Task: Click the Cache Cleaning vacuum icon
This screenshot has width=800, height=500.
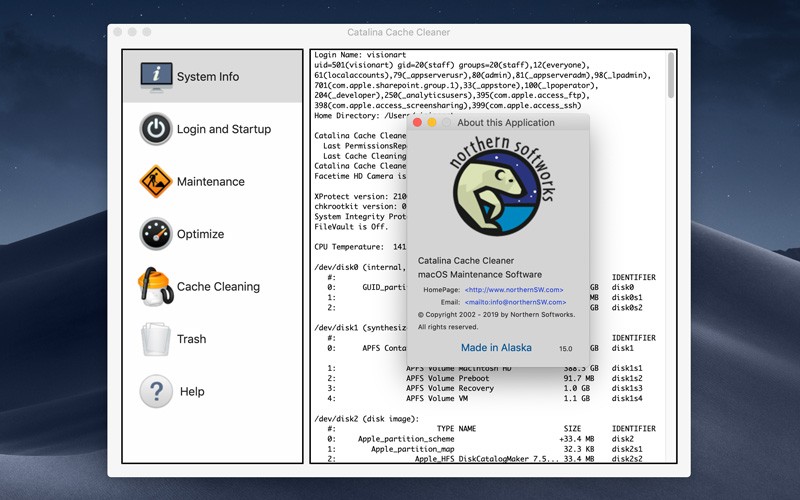Action: tap(156, 286)
